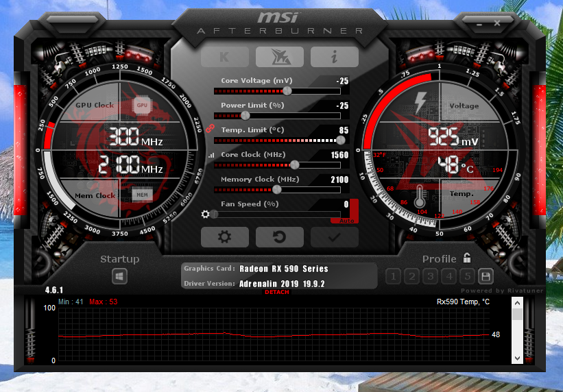This screenshot has width=563, height=392.
Task: Click the MEM chip icon on gauge
Action: click(142, 195)
